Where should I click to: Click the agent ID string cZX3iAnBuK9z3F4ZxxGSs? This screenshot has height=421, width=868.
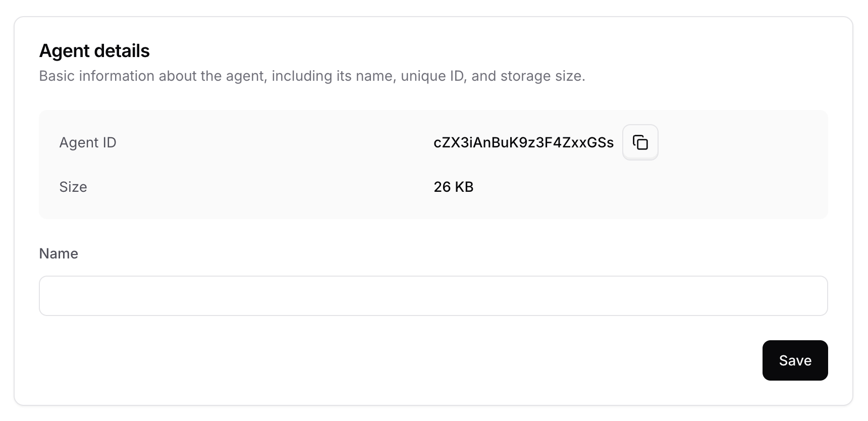[x=523, y=143]
